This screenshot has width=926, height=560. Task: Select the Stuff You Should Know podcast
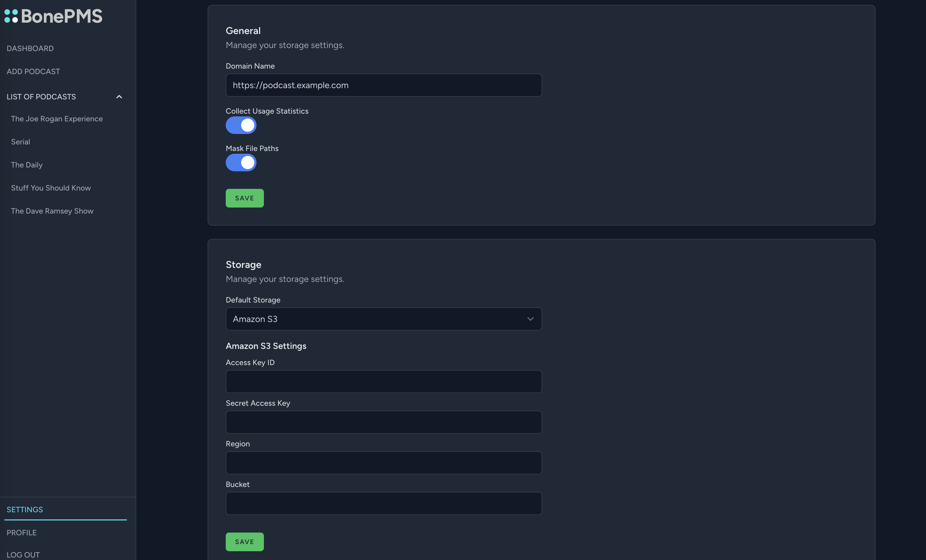(51, 188)
